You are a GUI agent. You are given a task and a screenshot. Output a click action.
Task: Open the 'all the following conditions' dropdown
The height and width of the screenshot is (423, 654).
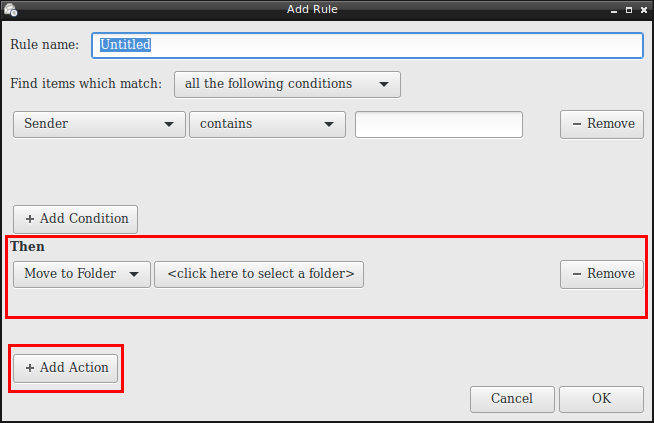point(287,84)
